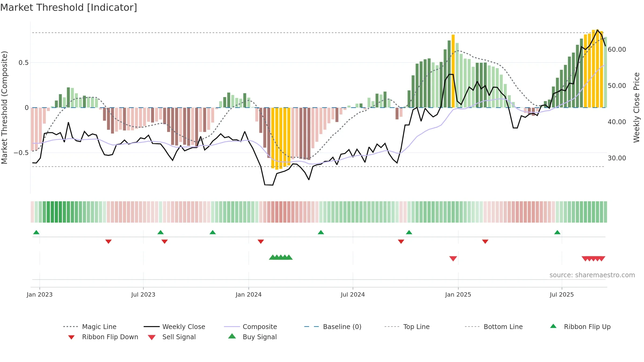Click the Jan 2024 x-axis label
The height and width of the screenshot is (362, 644).
(x=249, y=294)
